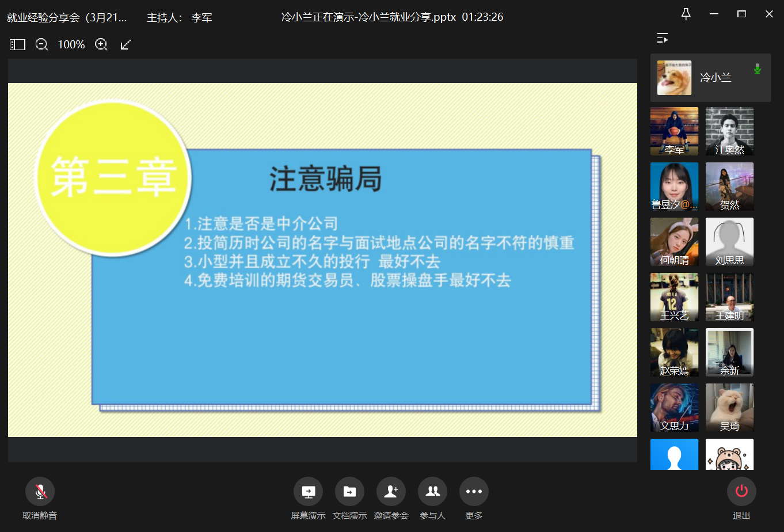Enter fullscreen view with the expand arrow icon
The image size is (784, 532).
click(126, 44)
